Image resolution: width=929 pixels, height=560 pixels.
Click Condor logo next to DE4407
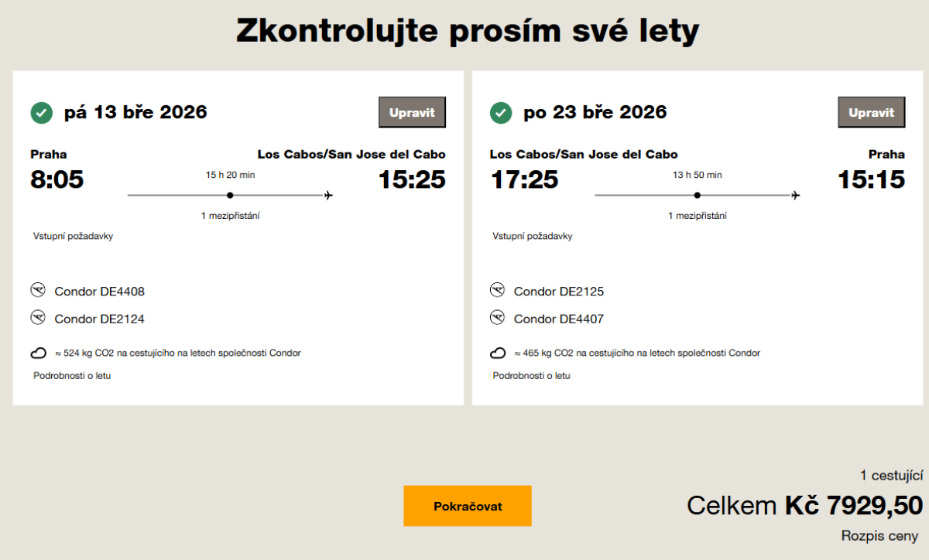tap(498, 318)
